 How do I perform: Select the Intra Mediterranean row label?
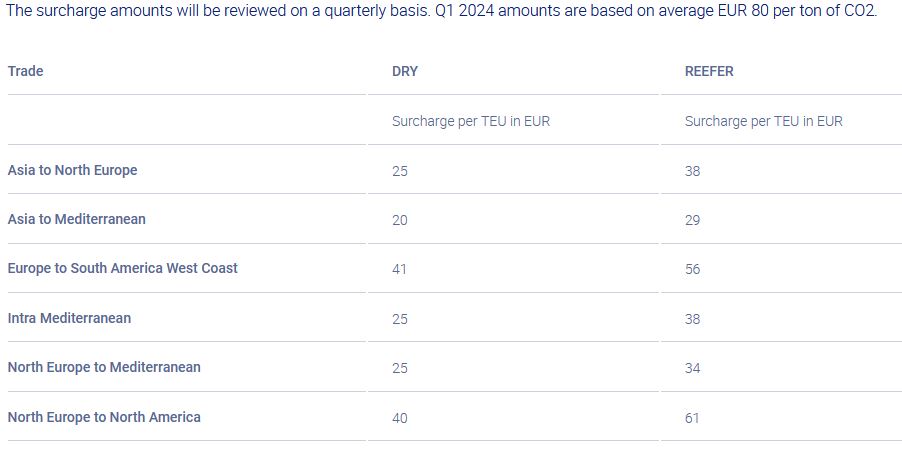tap(69, 318)
